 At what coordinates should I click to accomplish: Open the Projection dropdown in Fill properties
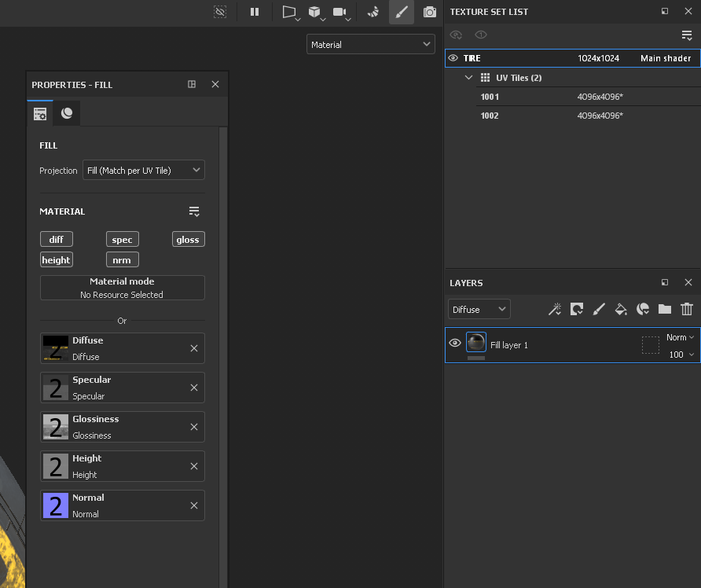tap(143, 170)
